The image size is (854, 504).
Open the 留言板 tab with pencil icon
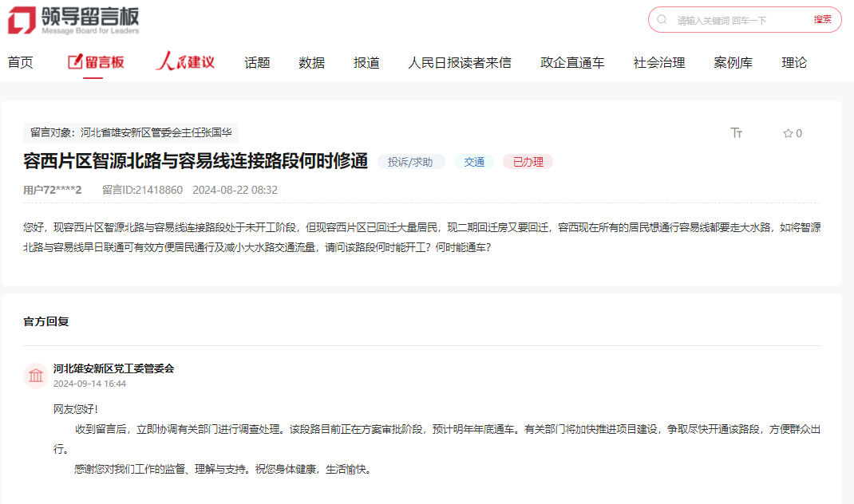click(96, 62)
